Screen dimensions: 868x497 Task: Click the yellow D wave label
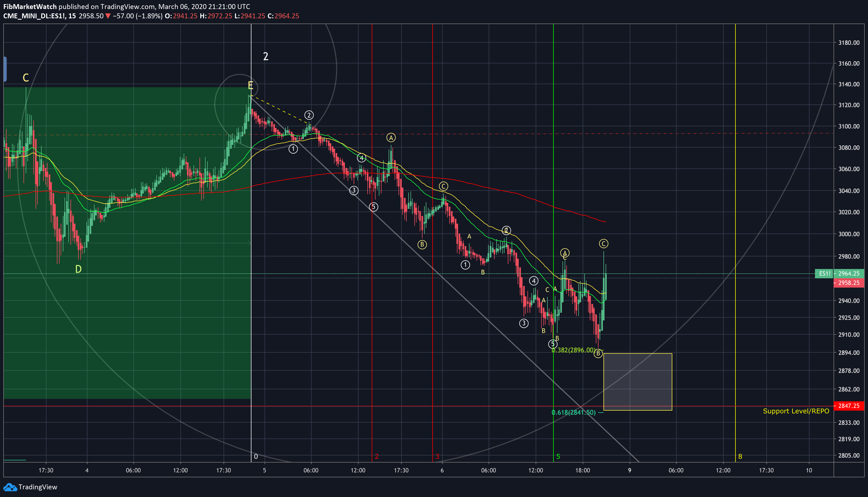pos(78,269)
